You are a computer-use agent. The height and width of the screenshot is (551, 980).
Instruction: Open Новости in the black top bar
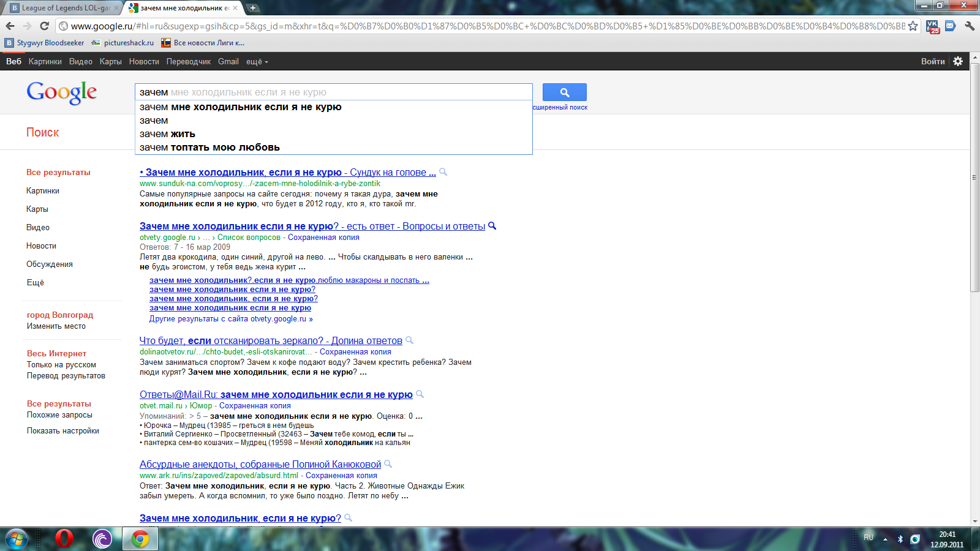point(144,61)
